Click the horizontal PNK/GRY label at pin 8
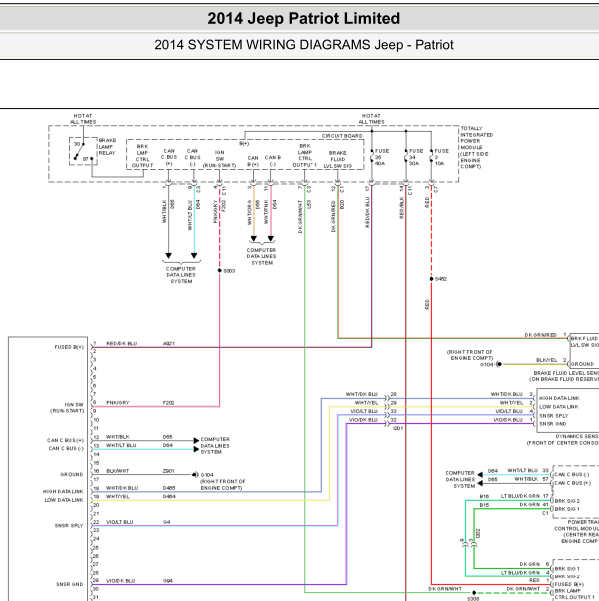Image resolution: width=599 pixels, height=601 pixels. coord(118,403)
